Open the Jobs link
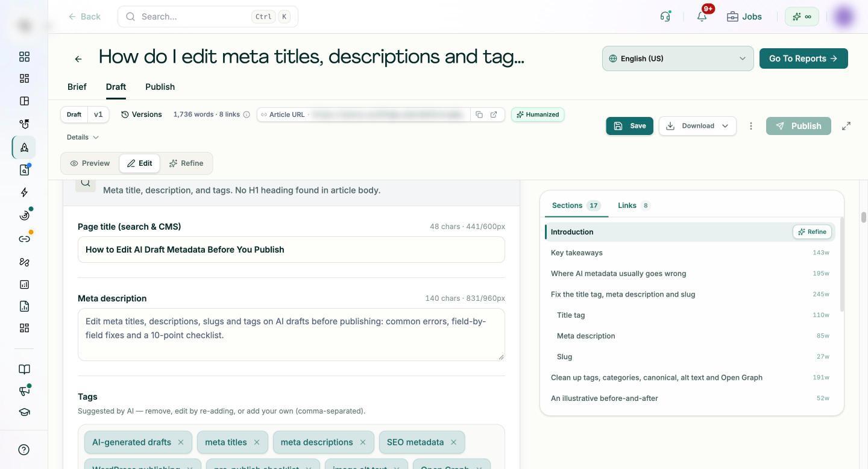 pyautogui.click(x=744, y=16)
